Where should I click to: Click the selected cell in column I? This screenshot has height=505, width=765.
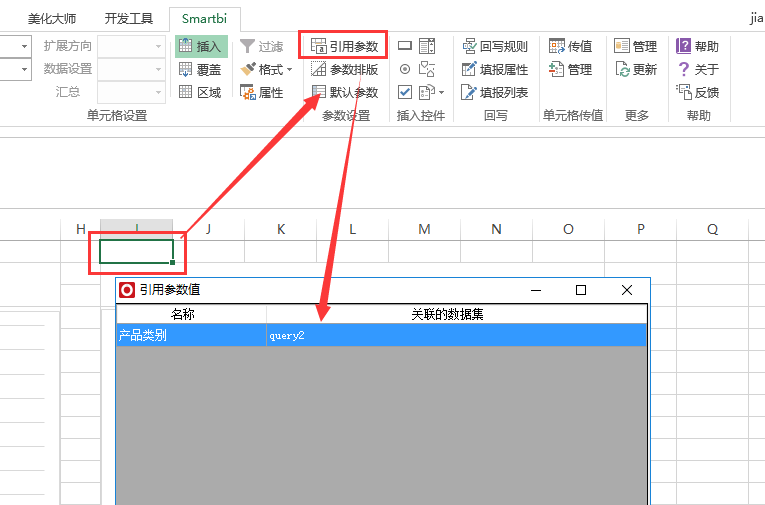click(x=137, y=252)
